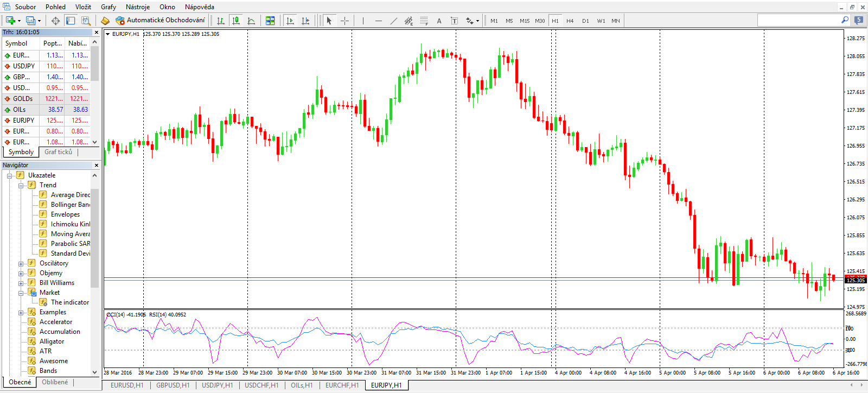Screen dimensions: 868x393
Task: Switch to the EURUSD,H1 chart tab
Action: coord(127,385)
